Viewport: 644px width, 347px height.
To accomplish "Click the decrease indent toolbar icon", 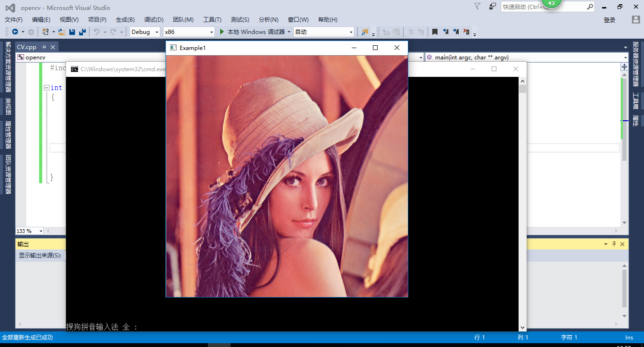I will point(386,32).
